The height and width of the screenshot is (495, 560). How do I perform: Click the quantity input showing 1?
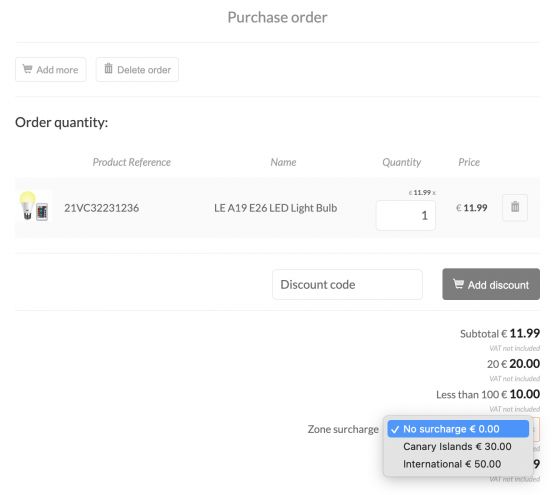406,215
